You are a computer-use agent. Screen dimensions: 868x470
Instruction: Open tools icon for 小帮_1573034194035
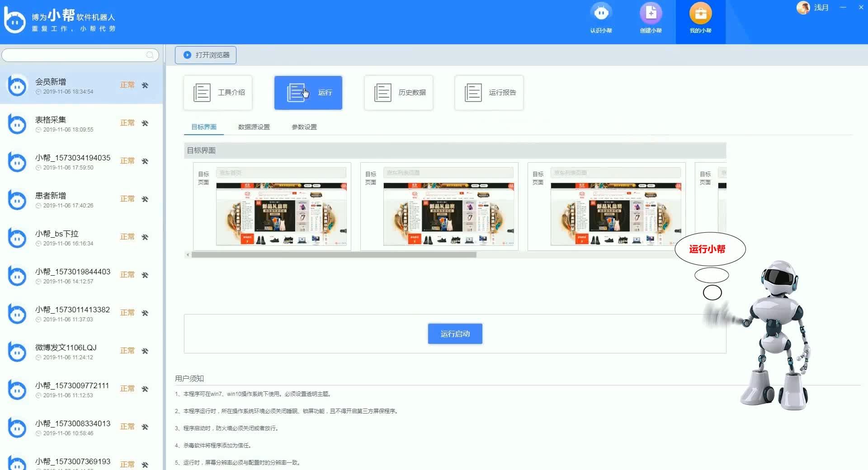point(145,161)
